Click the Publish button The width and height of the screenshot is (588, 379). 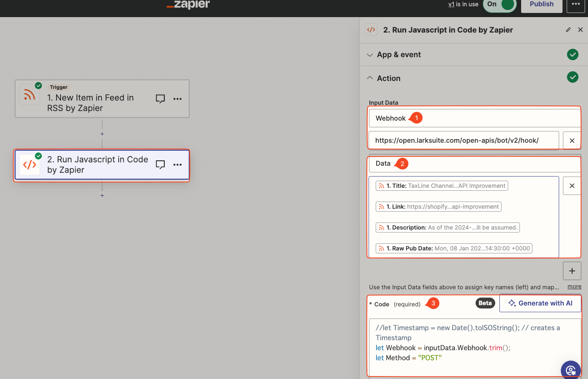542,5
